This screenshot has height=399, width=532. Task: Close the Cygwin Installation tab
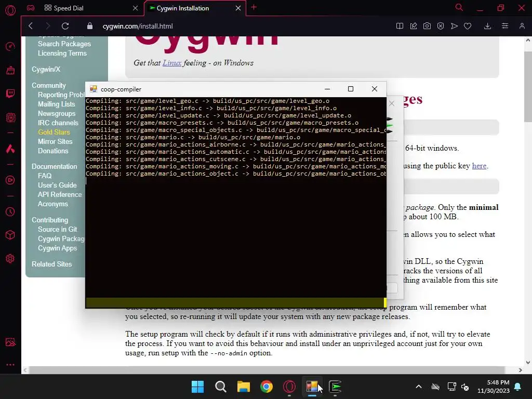pos(238,8)
